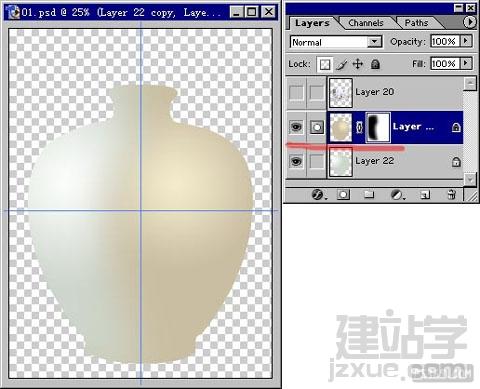Create a new layer set folder
480x389 pixels.
pos(369,194)
